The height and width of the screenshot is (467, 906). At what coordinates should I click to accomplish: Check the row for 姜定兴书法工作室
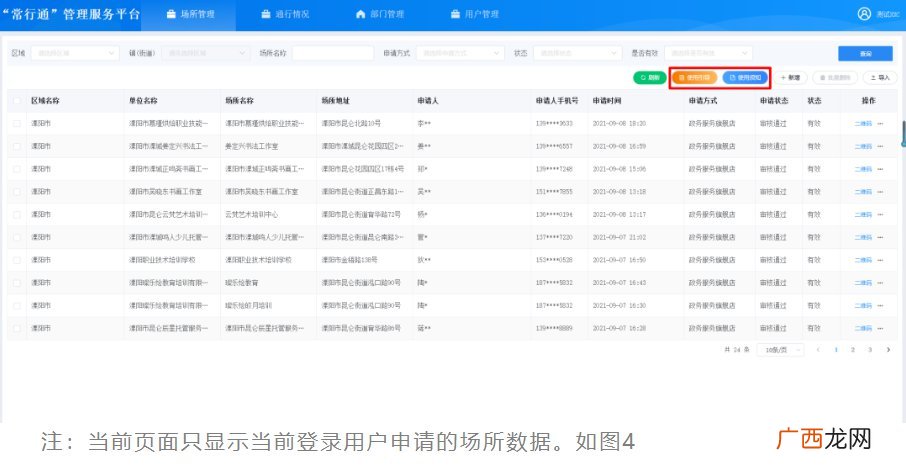pos(17,146)
